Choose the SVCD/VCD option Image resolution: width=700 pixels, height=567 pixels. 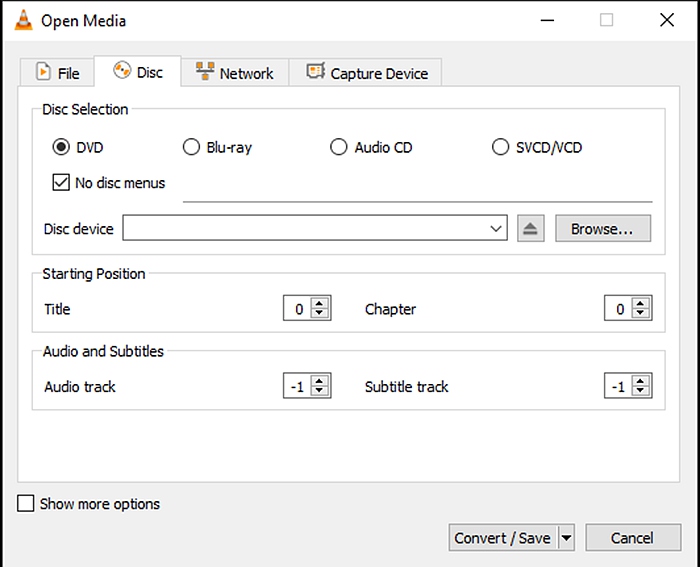pos(500,147)
